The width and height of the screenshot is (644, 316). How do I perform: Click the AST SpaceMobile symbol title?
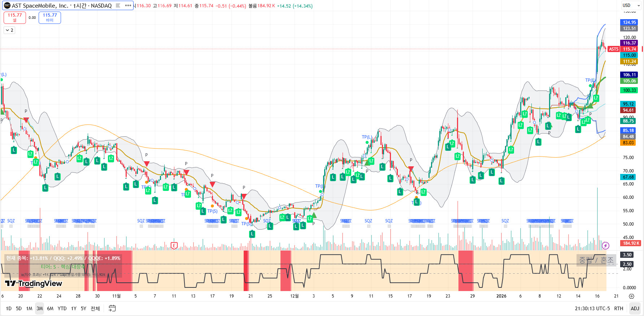click(x=62, y=6)
